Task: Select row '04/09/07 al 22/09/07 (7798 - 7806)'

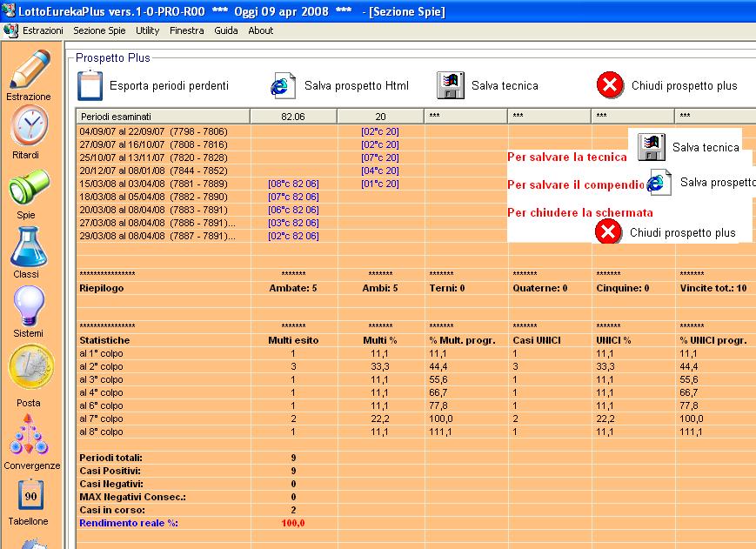Action: [153, 131]
